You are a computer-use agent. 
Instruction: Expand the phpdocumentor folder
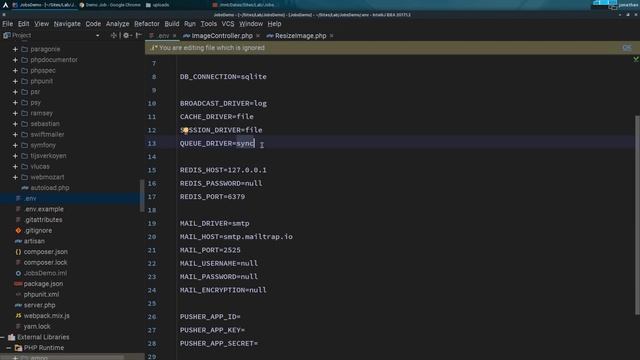point(15,60)
